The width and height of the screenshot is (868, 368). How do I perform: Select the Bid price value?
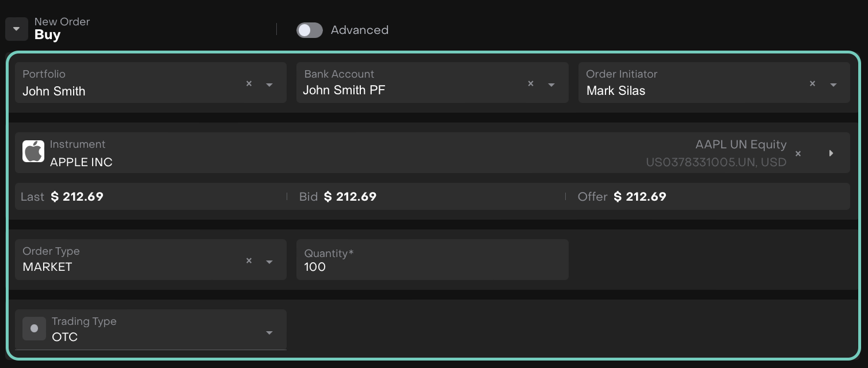click(350, 197)
